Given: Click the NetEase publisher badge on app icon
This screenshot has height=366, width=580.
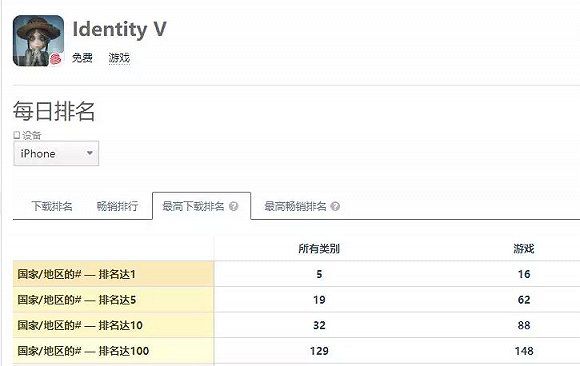Looking at the screenshot, I should [56, 59].
